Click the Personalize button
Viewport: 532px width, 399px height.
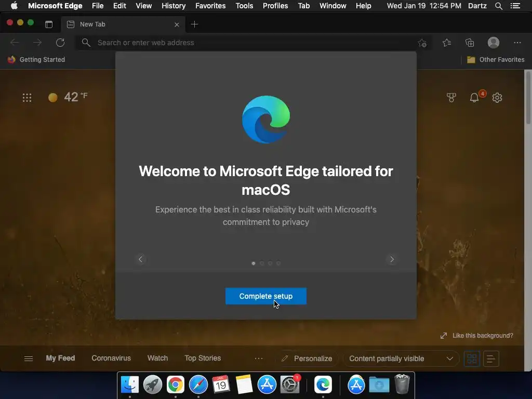click(x=307, y=358)
